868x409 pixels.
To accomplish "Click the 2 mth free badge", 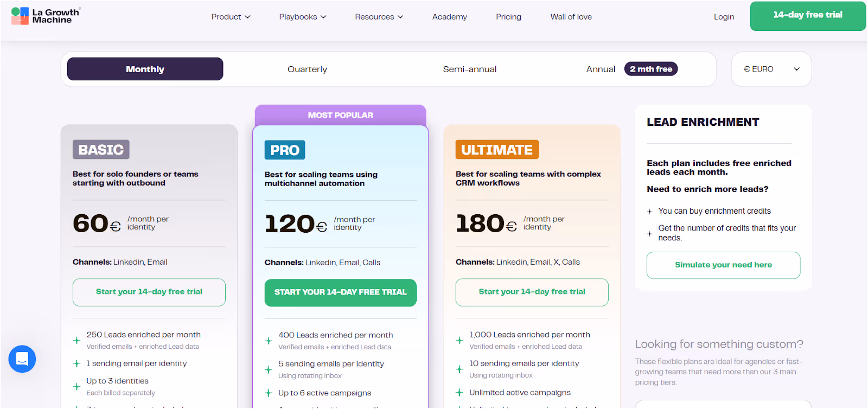I will click(651, 69).
